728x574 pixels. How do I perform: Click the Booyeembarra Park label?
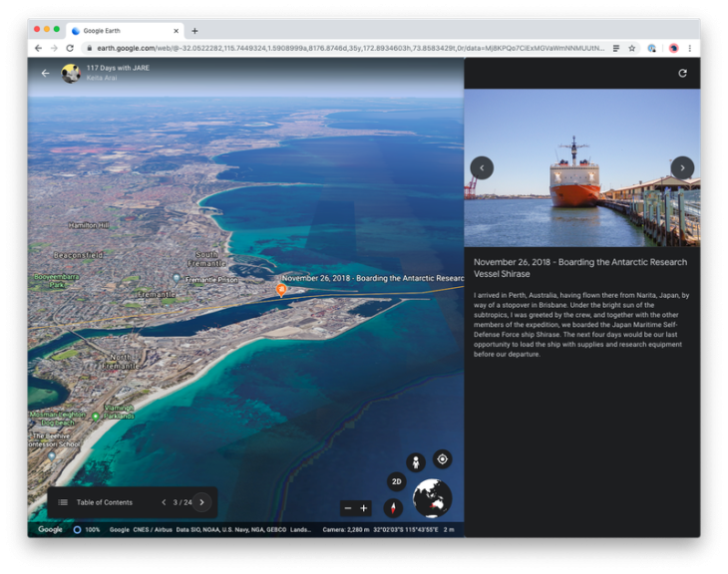pyautogui.click(x=57, y=281)
